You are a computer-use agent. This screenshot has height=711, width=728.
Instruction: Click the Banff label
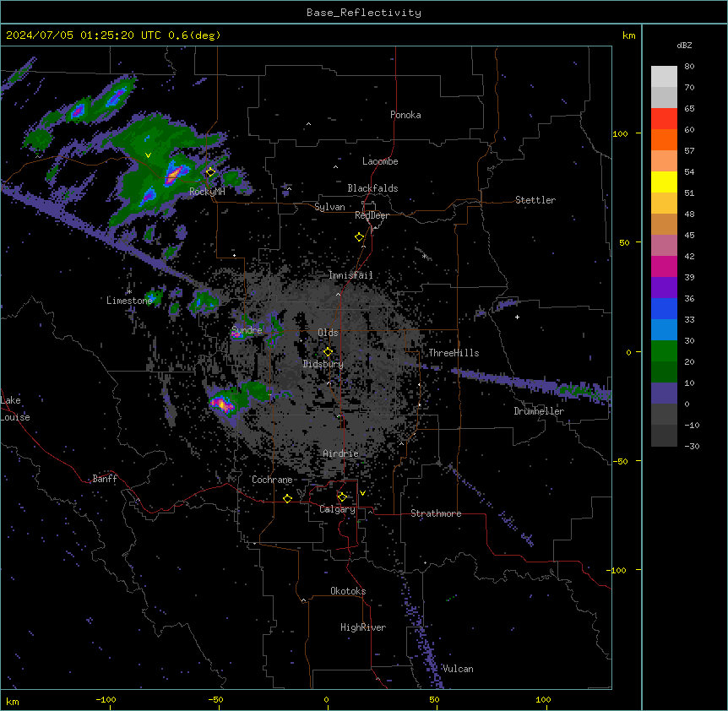point(105,479)
